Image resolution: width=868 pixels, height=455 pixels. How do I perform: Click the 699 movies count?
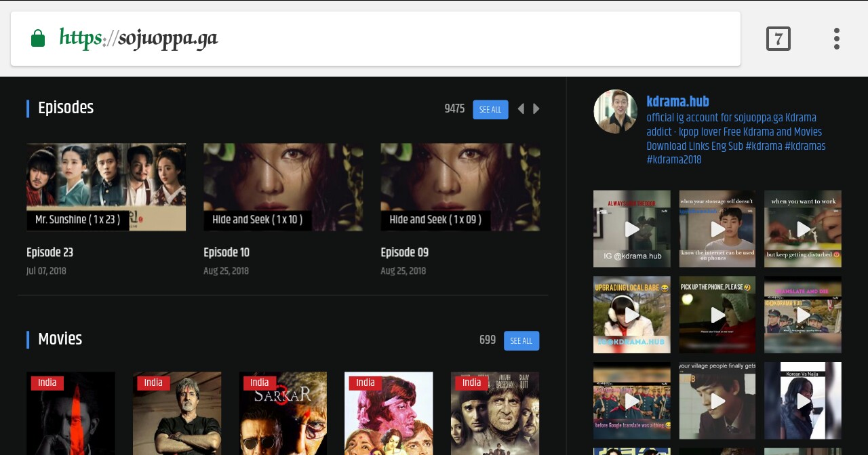[x=488, y=340]
